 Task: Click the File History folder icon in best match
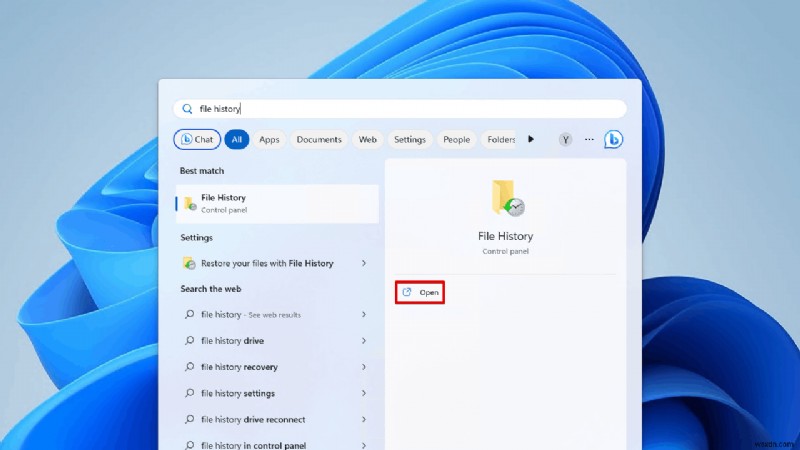pos(190,204)
